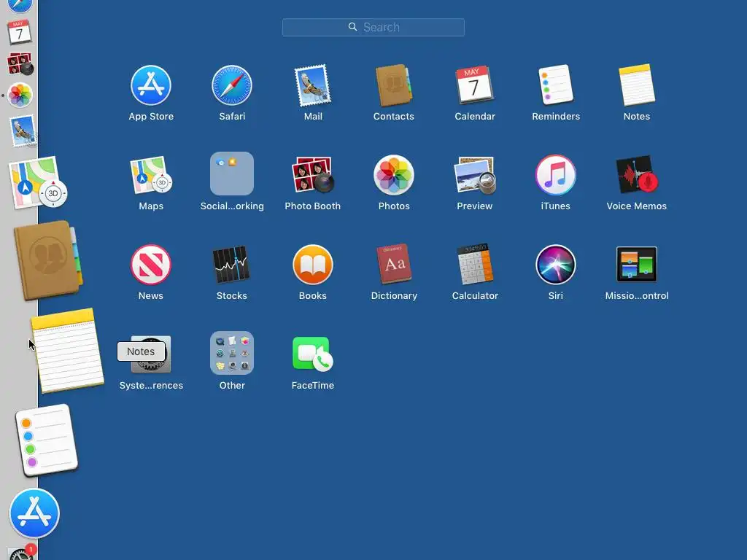747x560 pixels.
Task: Launch Siri from Launchpad
Action: [x=555, y=265]
